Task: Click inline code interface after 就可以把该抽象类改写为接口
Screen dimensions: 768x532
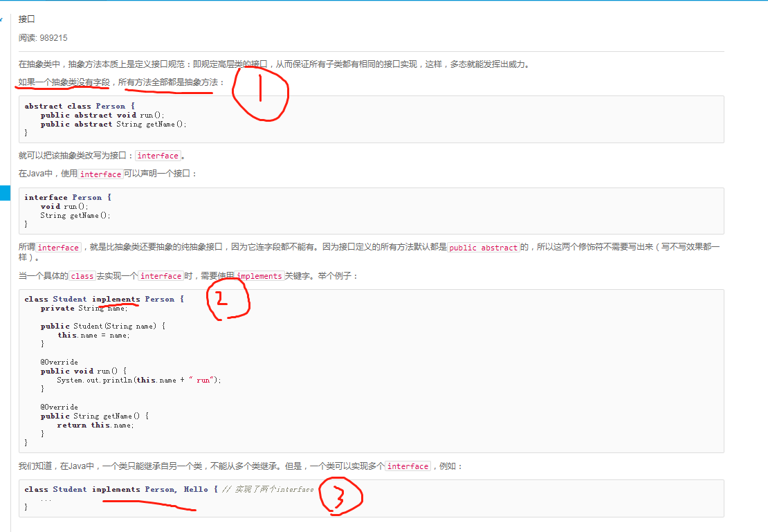Action: tap(158, 156)
